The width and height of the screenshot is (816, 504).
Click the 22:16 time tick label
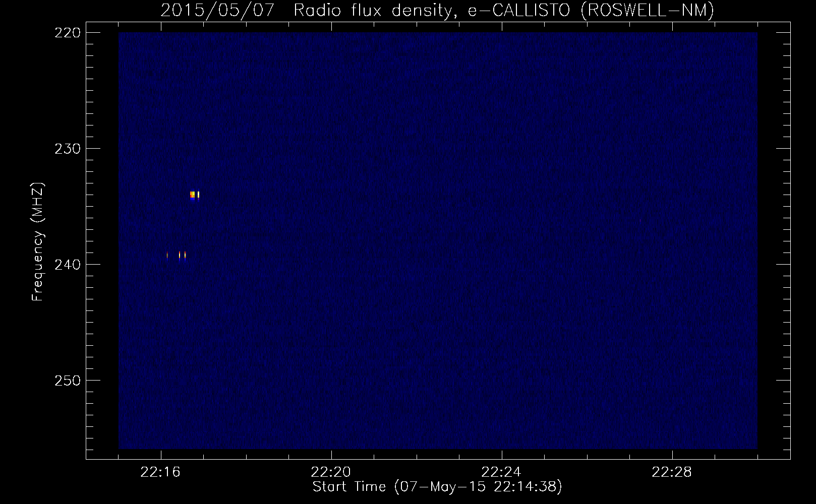coord(161,472)
